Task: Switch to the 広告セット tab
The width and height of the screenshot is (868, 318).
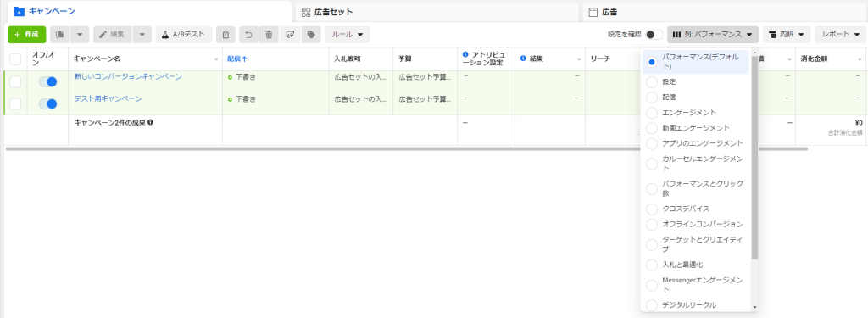Action: [x=437, y=12]
